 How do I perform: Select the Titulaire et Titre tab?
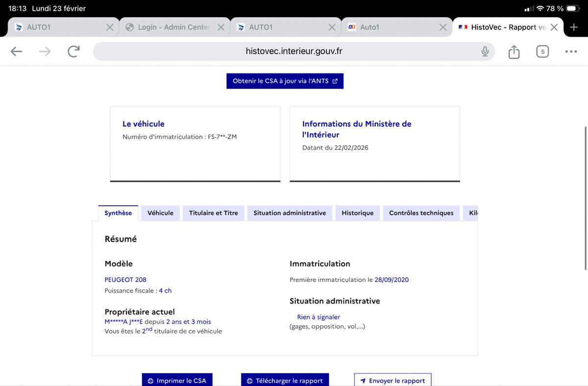tap(213, 213)
